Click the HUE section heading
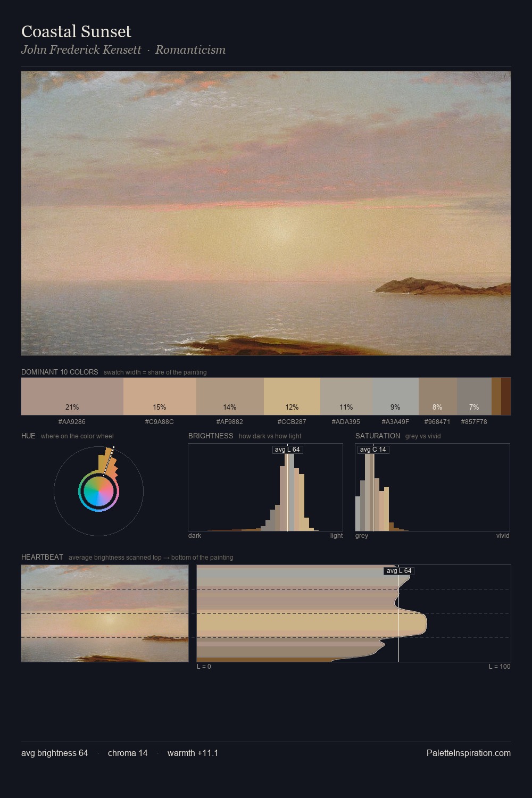Image resolution: width=532 pixels, height=798 pixels. (28, 436)
